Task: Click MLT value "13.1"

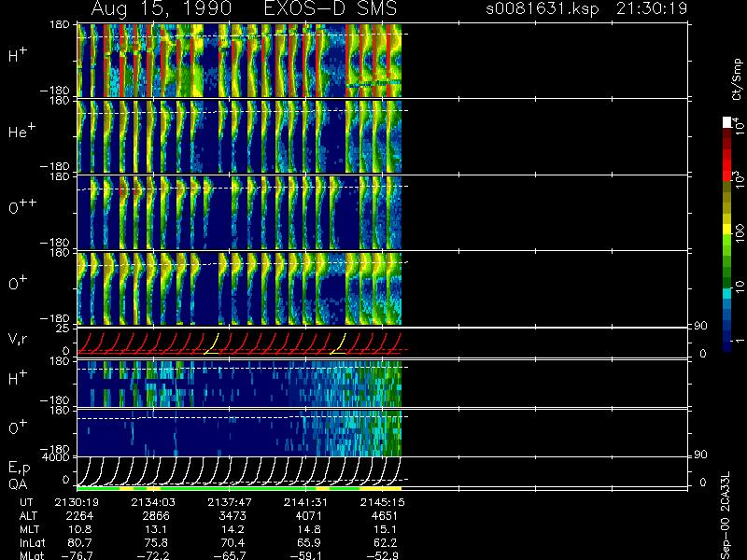Action: point(156,529)
